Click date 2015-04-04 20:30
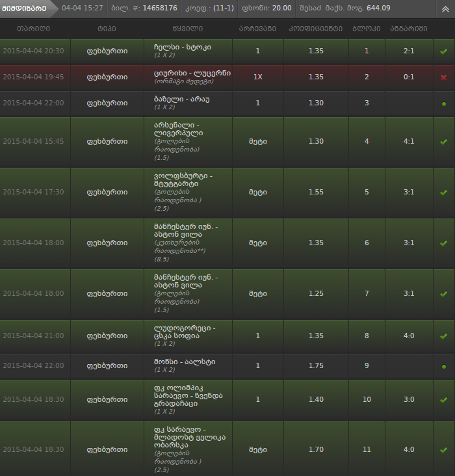The height and width of the screenshot is (476, 455). [33, 51]
